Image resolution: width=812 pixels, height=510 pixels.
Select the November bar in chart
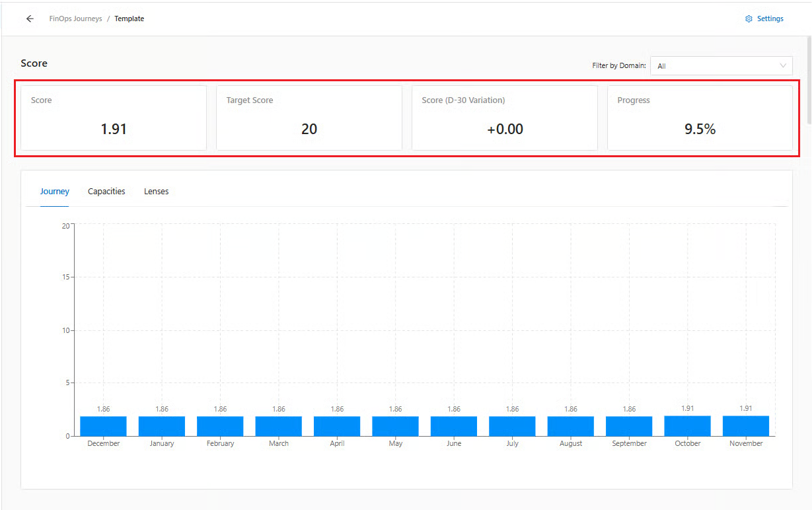pos(746,426)
